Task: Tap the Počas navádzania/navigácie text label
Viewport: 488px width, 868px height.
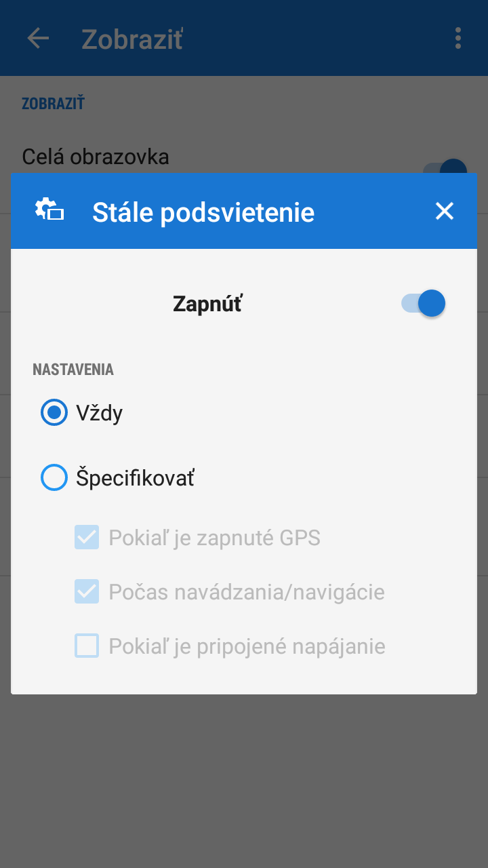Action: click(247, 593)
